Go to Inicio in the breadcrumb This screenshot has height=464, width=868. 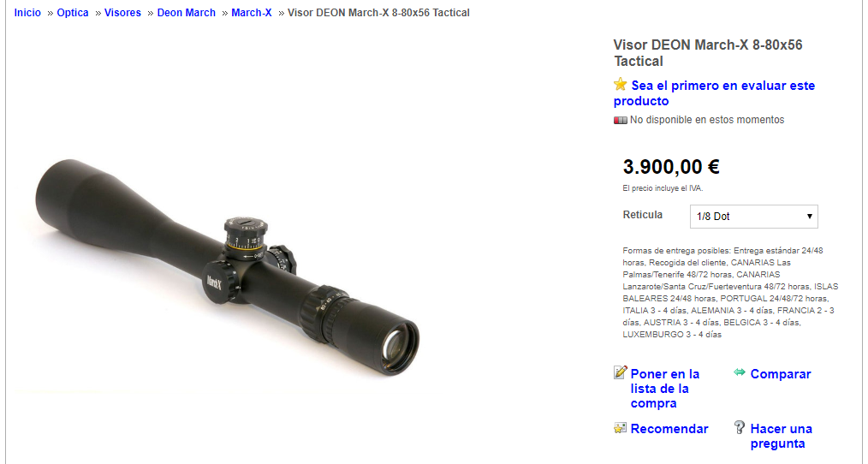click(x=27, y=13)
